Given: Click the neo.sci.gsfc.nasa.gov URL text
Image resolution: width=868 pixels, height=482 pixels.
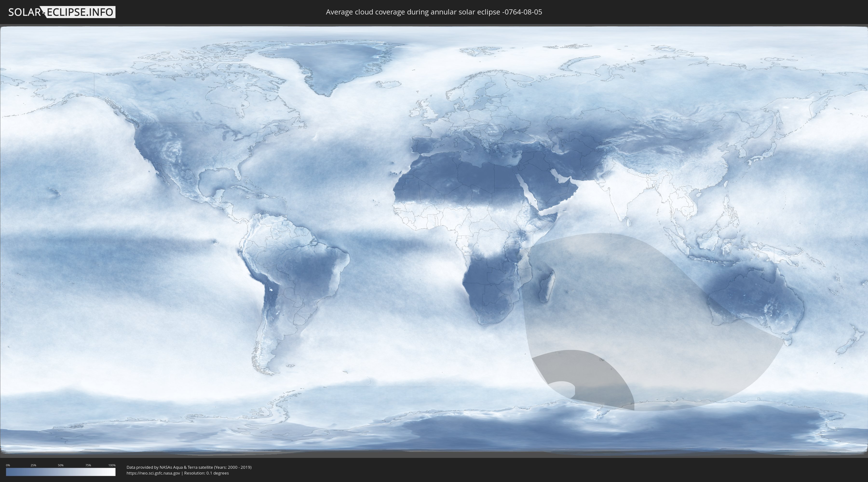Looking at the screenshot, I should (x=153, y=473).
